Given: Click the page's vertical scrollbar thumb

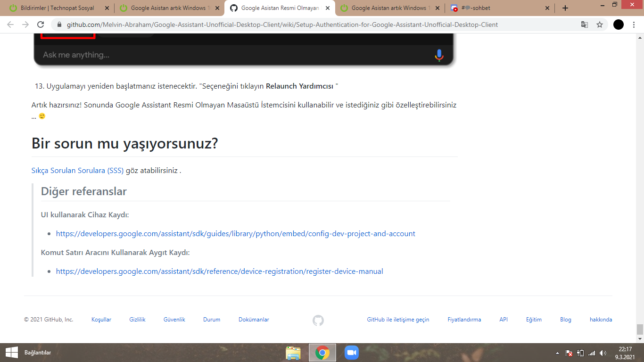Looking at the screenshot, I should point(640,329).
